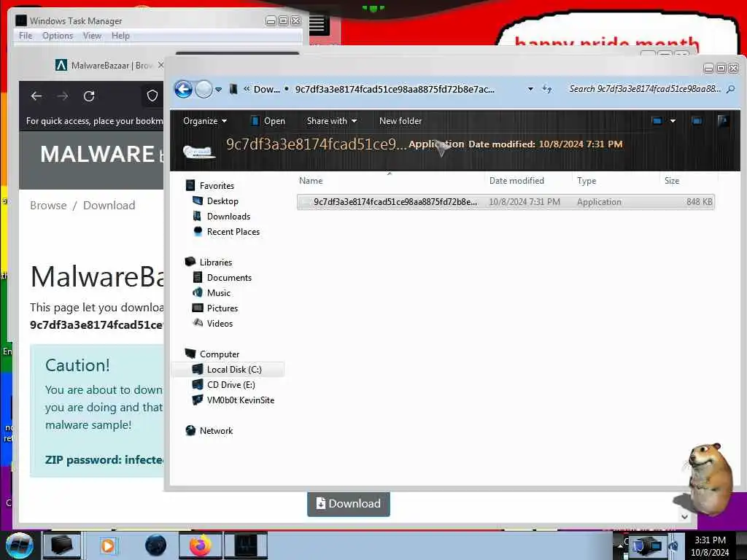Open CD Drive (E:)
This screenshot has width=747, height=560.
(x=223, y=385)
